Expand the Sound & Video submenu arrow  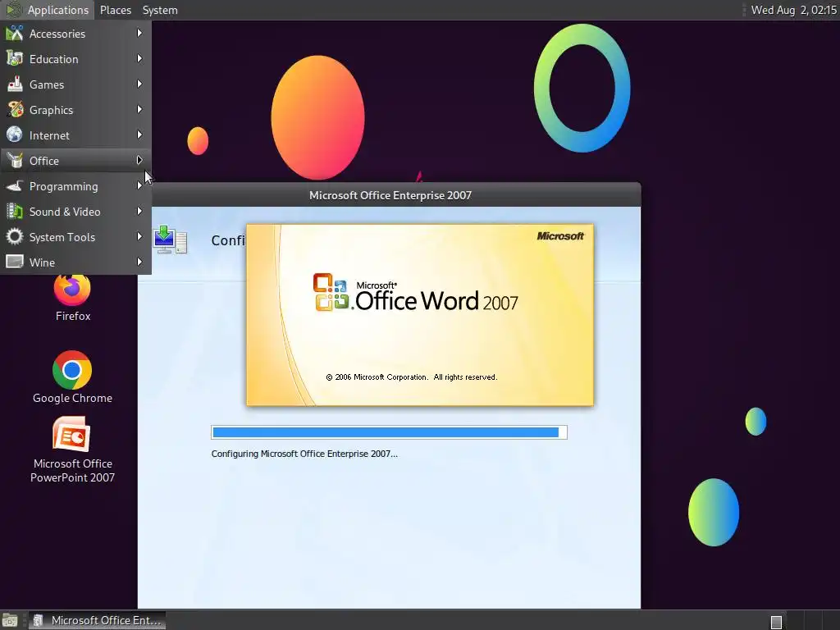pyautogui.click(x=139, y=211)
